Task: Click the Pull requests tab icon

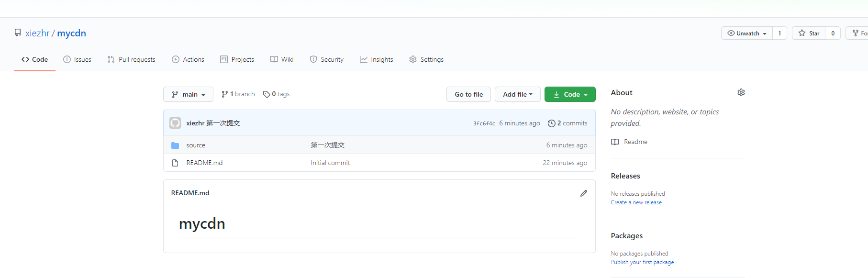Action: (x=111, y=59)
